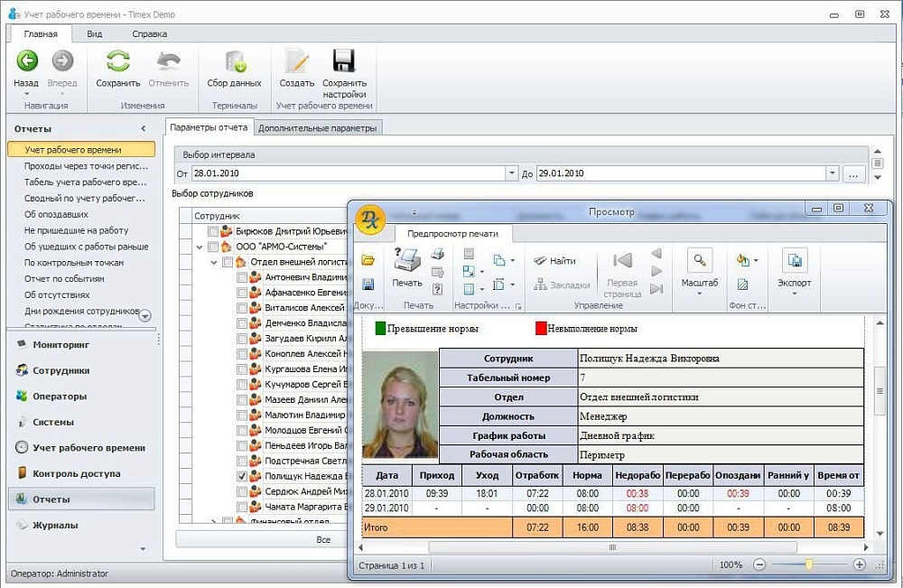Open the start date dropdown 28.01.2010

pos(510,173)
